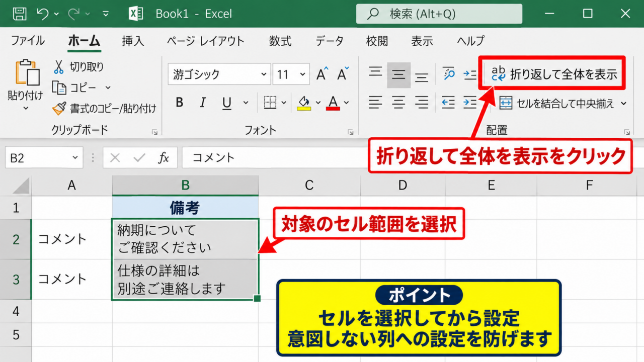This screenshot has width=644, height=362.
Task: Click the text orientation icon
Action: point(448,74)
